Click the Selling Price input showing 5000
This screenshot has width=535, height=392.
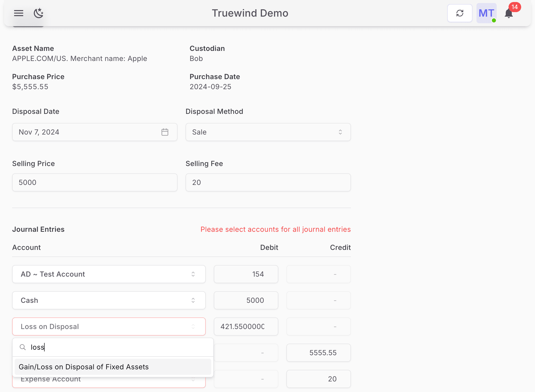click(x=95, y=182)
